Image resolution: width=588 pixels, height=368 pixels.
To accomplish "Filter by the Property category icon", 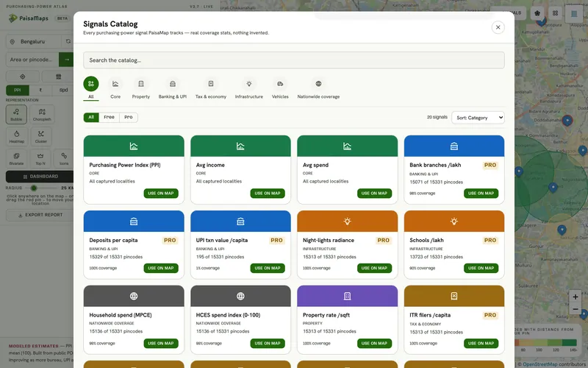I will tap(140, 84).
